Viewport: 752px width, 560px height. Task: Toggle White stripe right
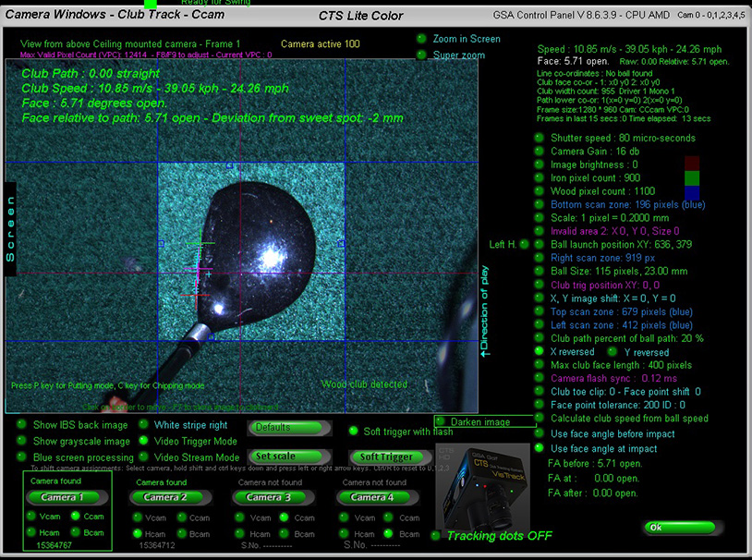pyautogui.click(x=143, y=424)
